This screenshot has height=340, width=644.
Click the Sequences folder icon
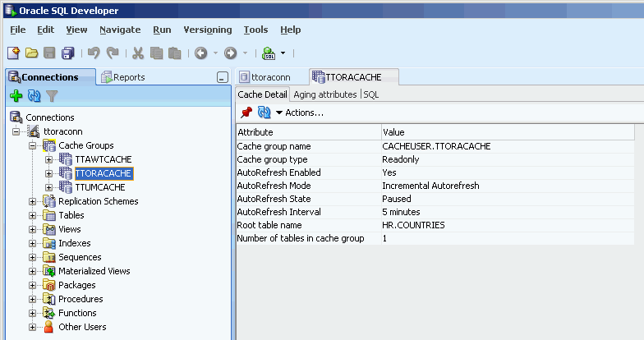point(49,257)
